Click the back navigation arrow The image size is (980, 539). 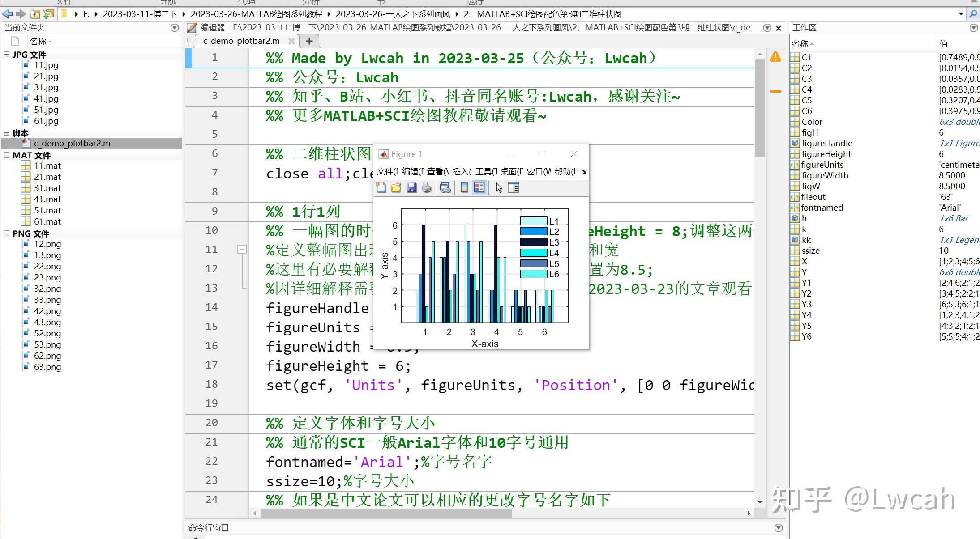click(x=7, y=14)
